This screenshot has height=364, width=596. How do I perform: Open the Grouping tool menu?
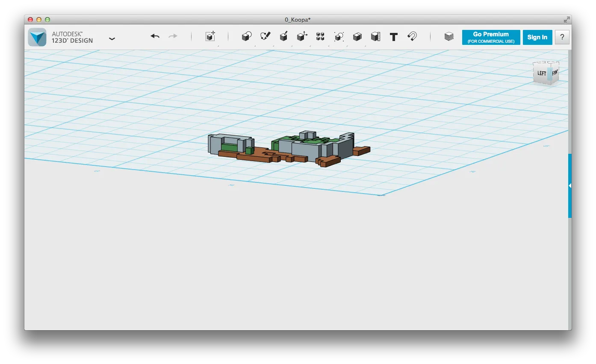coord(339,37)
